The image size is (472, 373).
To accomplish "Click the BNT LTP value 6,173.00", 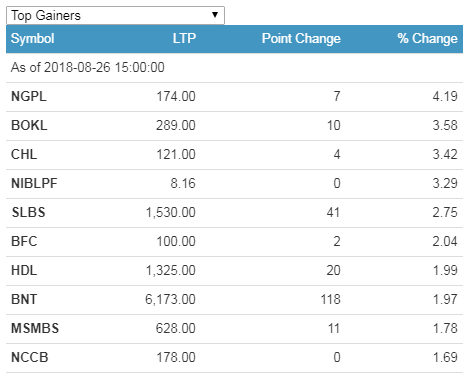I will [170, 299].
